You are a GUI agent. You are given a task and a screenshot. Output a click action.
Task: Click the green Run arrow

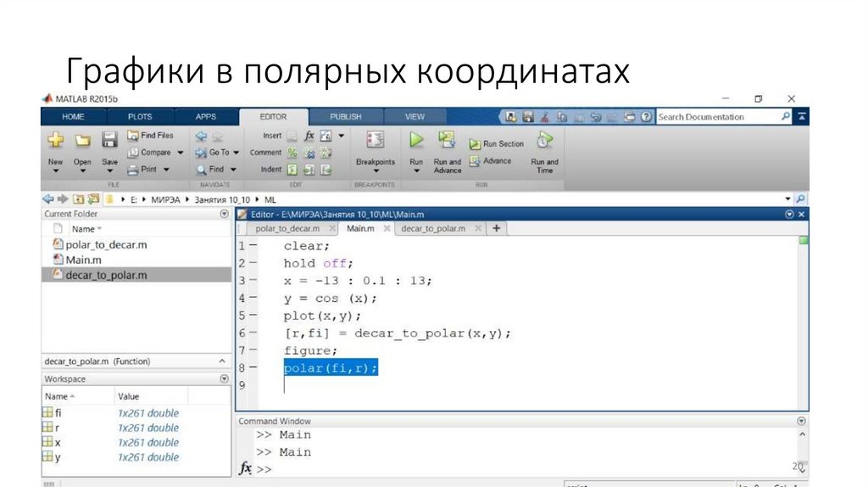[x=416, y=140]
